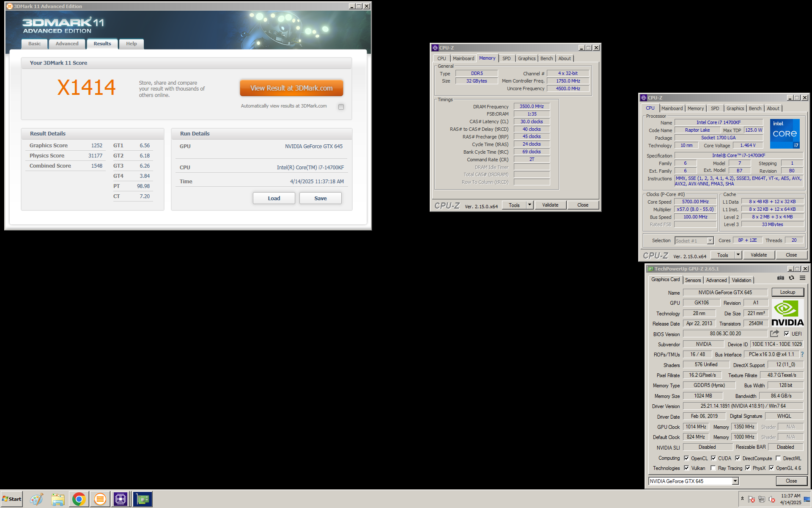
Task: Click the Intel Core i7 logo in CPU-Z
Action: [785, 134]
